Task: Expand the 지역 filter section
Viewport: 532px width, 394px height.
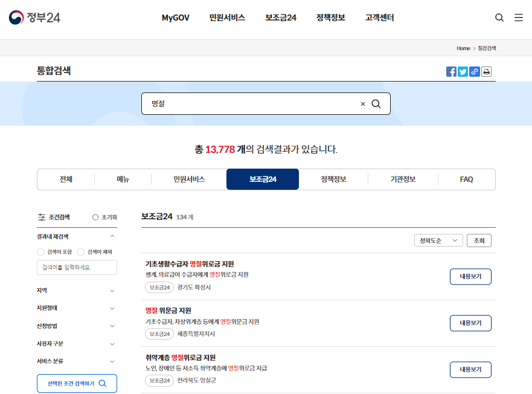Action: [77, 291]
